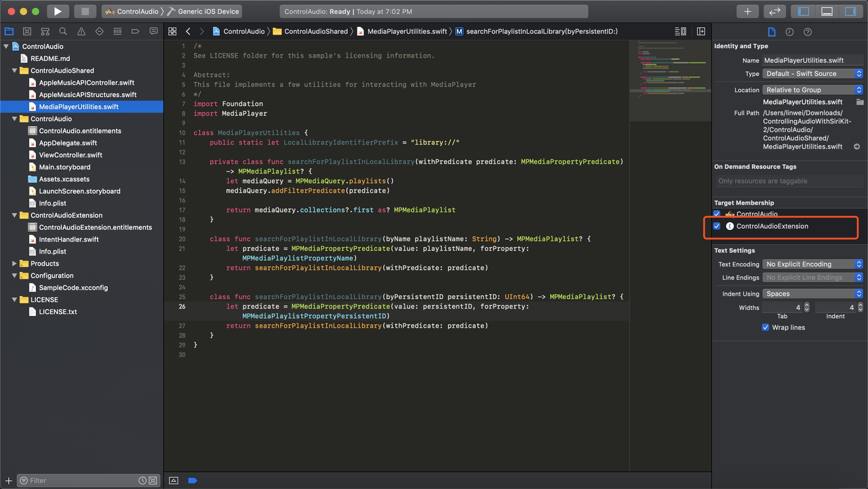The height and width of the screenshot is (489, 868).
Task: Choose Generic iOS Device destination
Action: 203,12
